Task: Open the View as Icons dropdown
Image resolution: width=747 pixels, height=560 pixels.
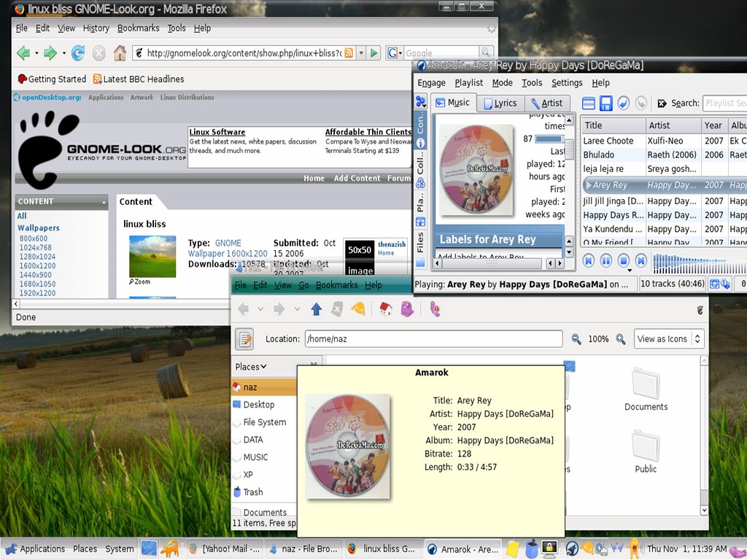Action: point(669,339)
